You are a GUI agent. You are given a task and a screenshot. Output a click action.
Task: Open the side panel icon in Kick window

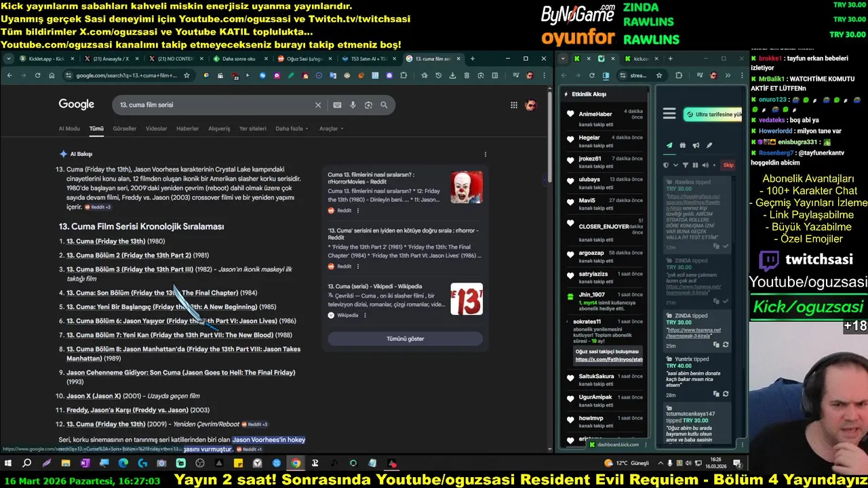tap(606, 75)
